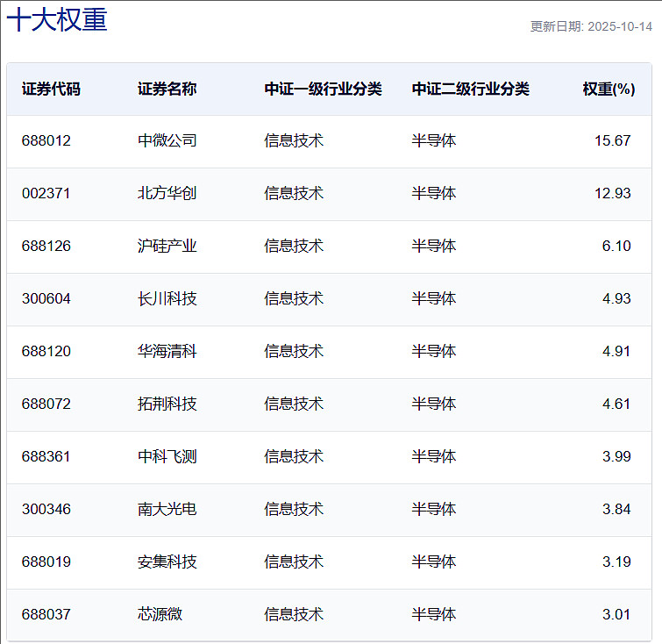Click weight value 4.93
Screen dimensions: 662x644
pos(616,299)
